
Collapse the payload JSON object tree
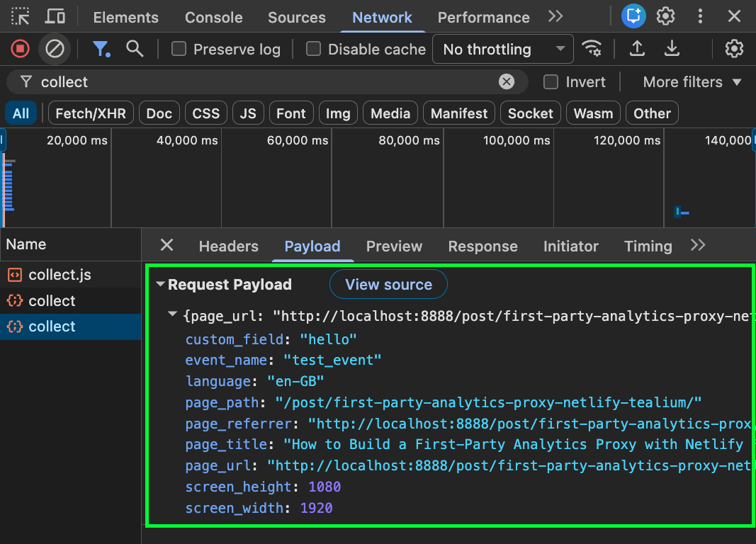click(172, 314)
